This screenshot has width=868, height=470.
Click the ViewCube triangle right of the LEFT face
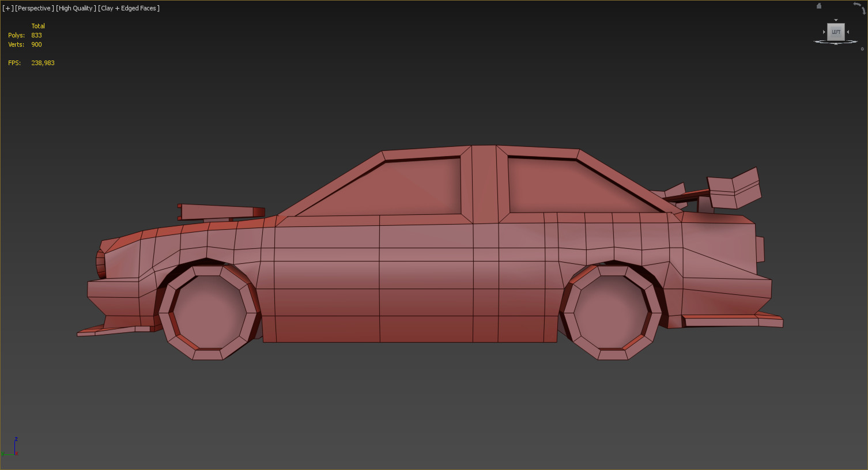[848, 32]
